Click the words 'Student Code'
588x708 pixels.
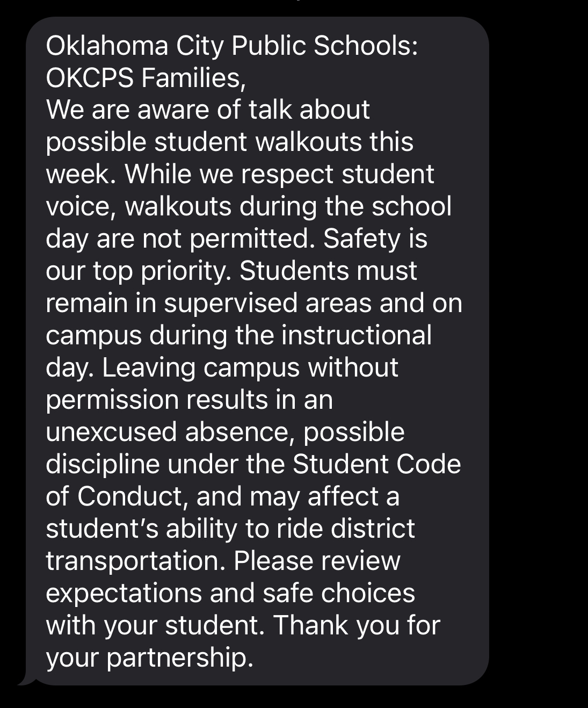[376, 465]
